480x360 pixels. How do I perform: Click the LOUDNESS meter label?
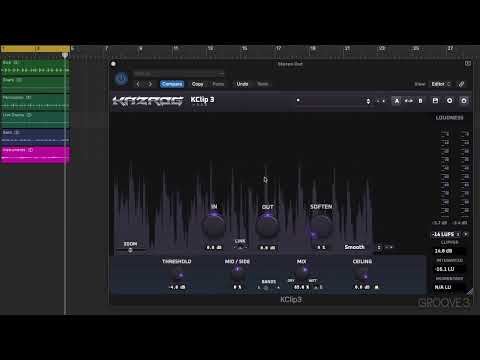[x=449, y=118]
